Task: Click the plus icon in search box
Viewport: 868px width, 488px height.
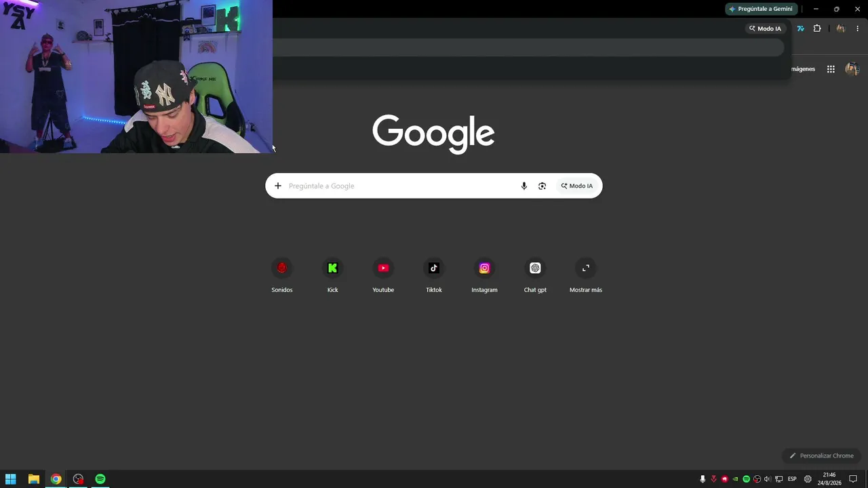Action: point(278,186)
